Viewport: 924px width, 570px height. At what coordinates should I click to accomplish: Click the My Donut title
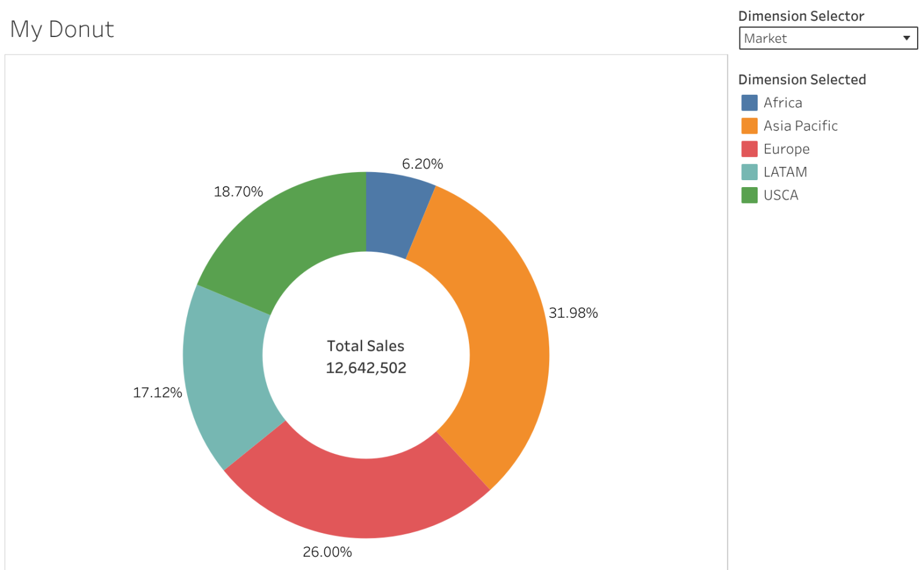coord(62,29)
